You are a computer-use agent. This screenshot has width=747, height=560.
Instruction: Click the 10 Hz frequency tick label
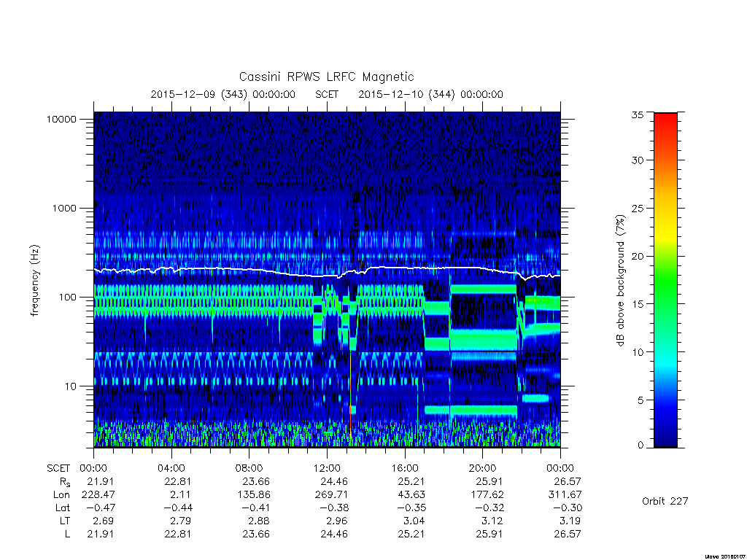(x=70, y=386)
